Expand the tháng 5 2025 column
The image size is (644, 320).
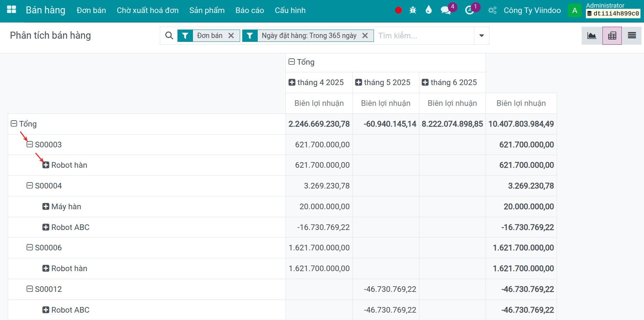tap(358, 82)
